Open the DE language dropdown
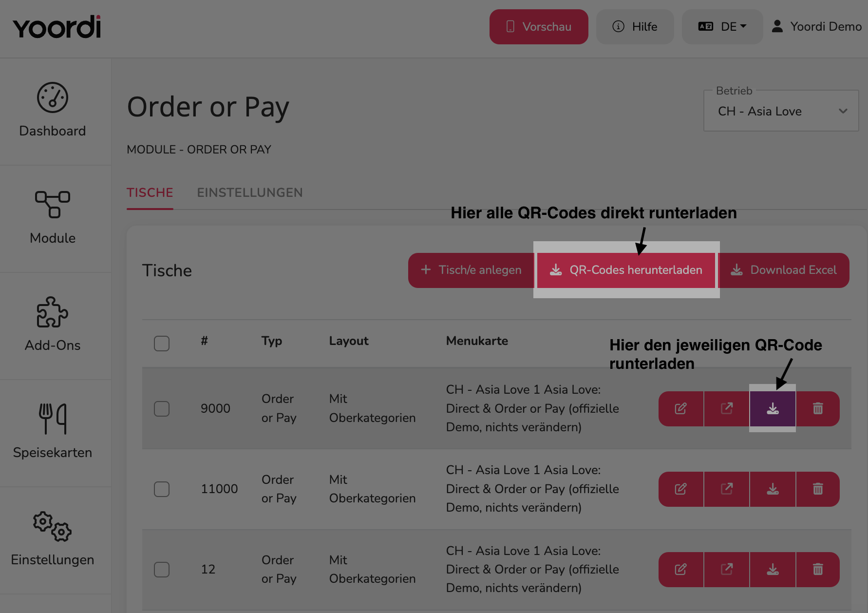Image resolution: width=868 pixels, height=613 pixels. click(x=722, y=27)
